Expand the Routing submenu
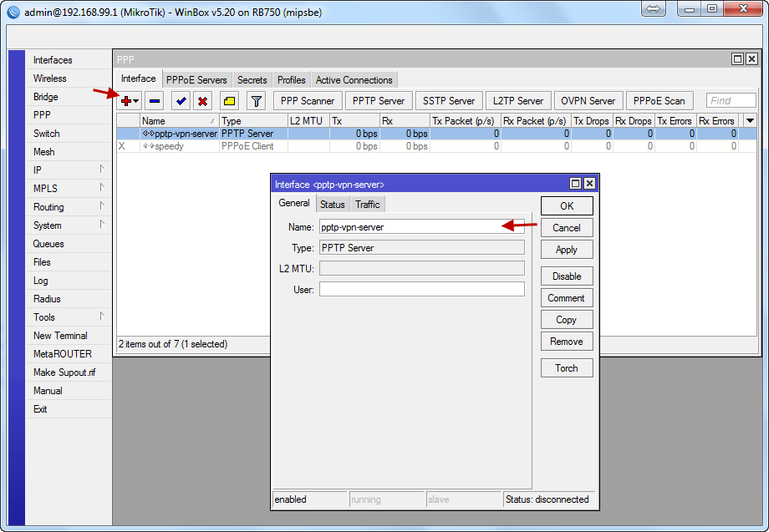This screenshot has height=532, width=769. 102,205
